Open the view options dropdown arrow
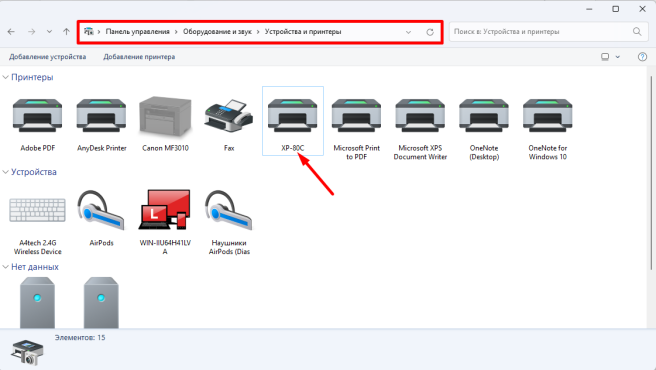The image size is (656, 370). (x=618, y=57)
